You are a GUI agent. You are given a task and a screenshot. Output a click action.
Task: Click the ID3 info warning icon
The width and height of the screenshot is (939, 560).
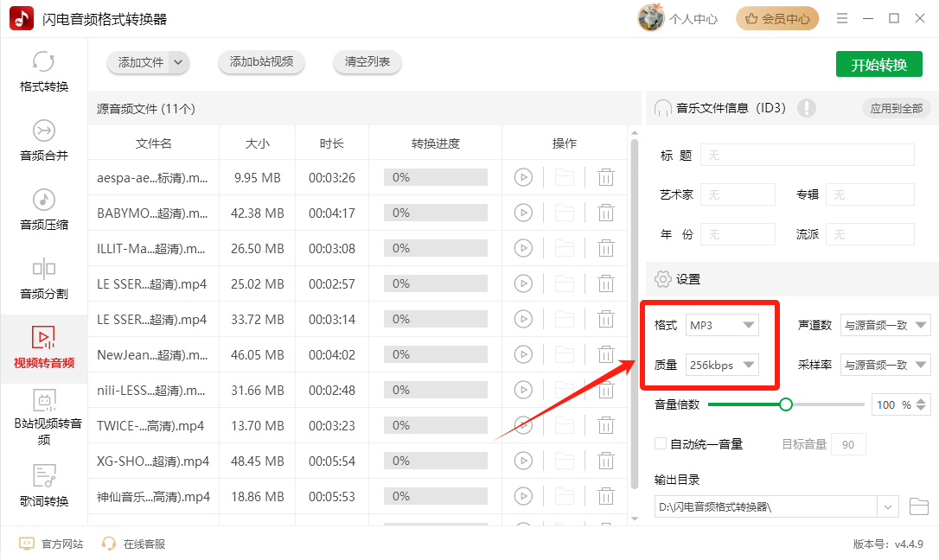807,108
